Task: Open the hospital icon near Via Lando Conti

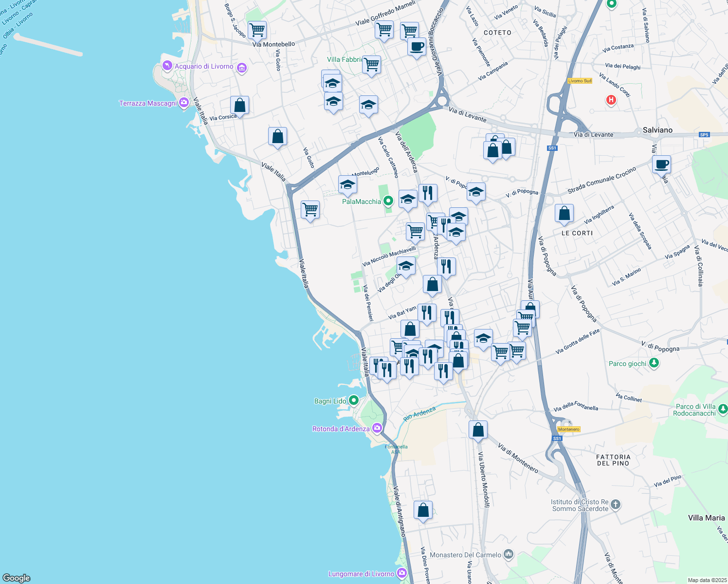Action: [611, 100]
